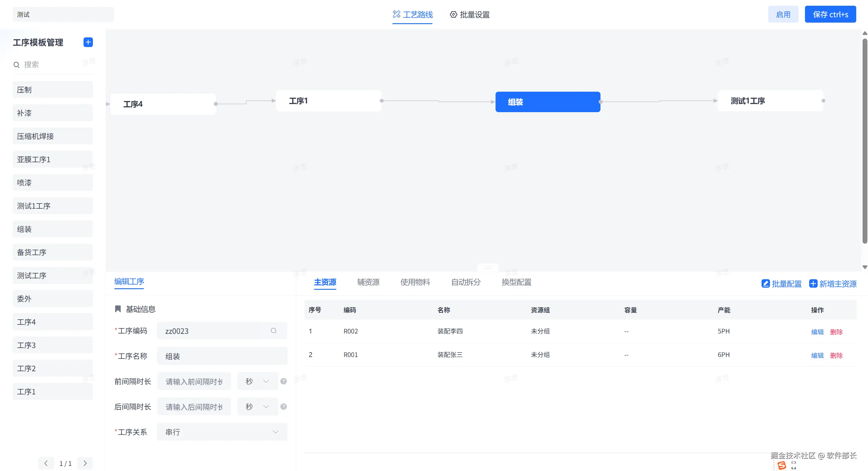This screenshot has height=471, width=868.
Task: Open 前间隔时长 unit dropdown
Action: click(x=258, y=381)
